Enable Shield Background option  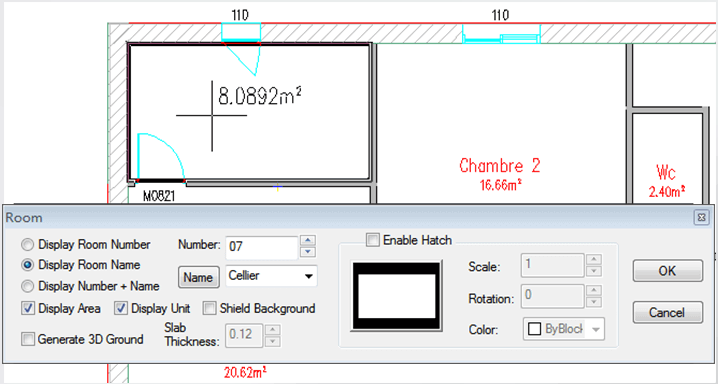210,308
